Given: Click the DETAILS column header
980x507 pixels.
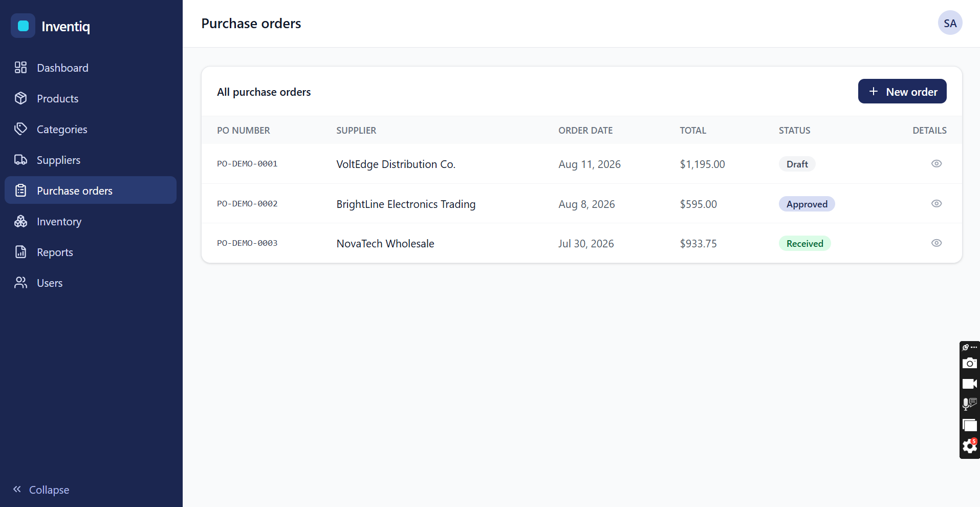Looking at the screenshot, I should click(x=929, y=130).
